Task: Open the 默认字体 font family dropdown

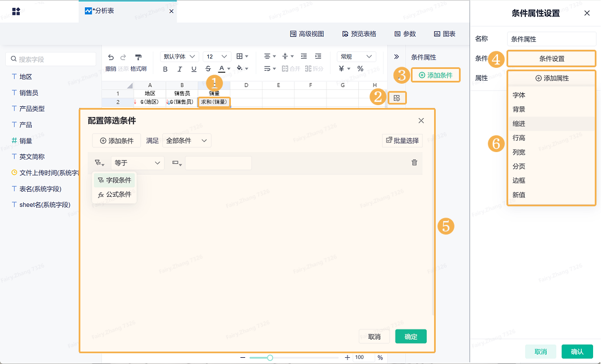Action: pyautogui.click(x=179, y=57)
